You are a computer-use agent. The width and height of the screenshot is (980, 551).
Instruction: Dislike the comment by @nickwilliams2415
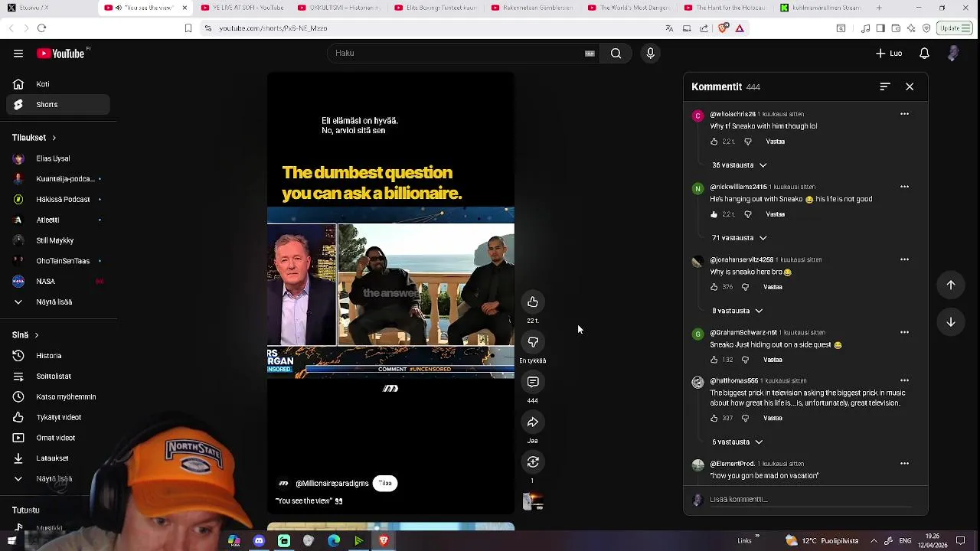coord(748,214)
